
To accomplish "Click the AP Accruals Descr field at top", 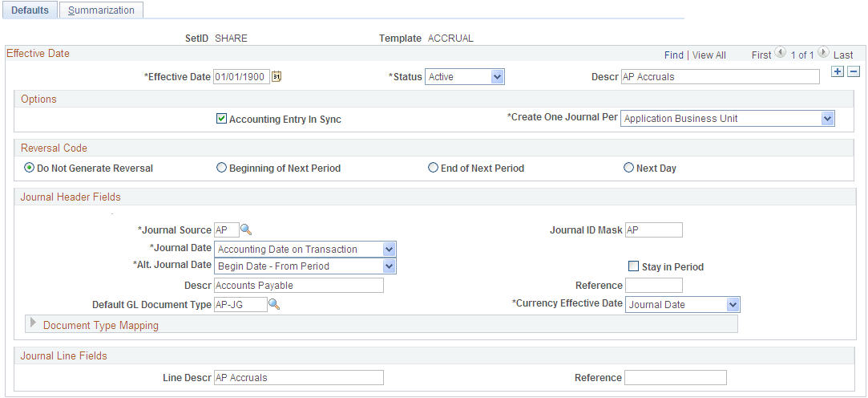I will tap(720, 77).
